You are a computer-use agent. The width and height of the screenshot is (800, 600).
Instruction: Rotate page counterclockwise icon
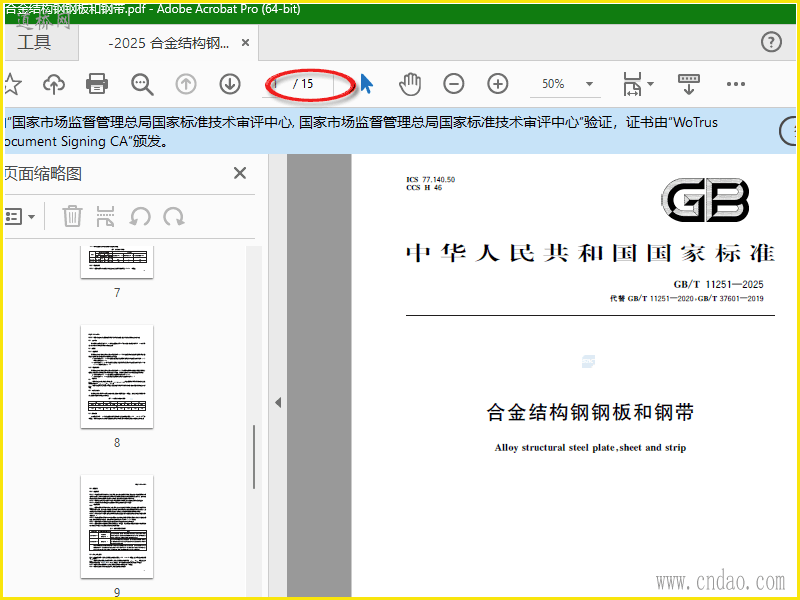(140, 216)
